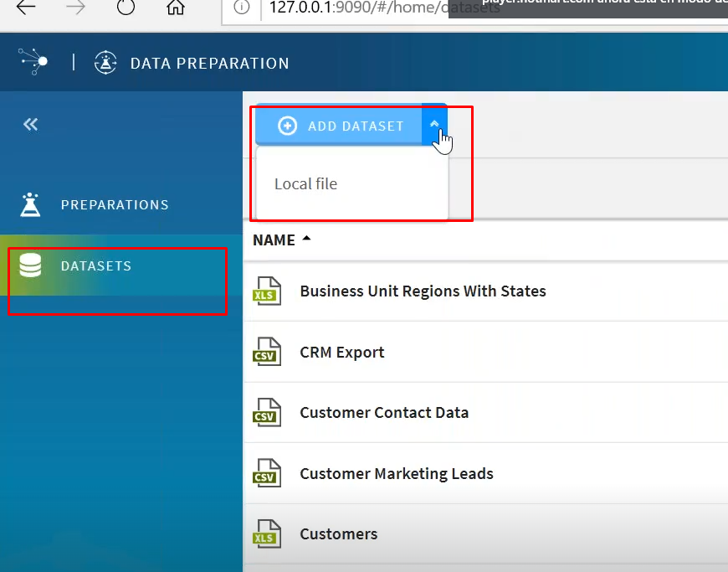Click the Datasets database stack icon

(x=31, y=265)
